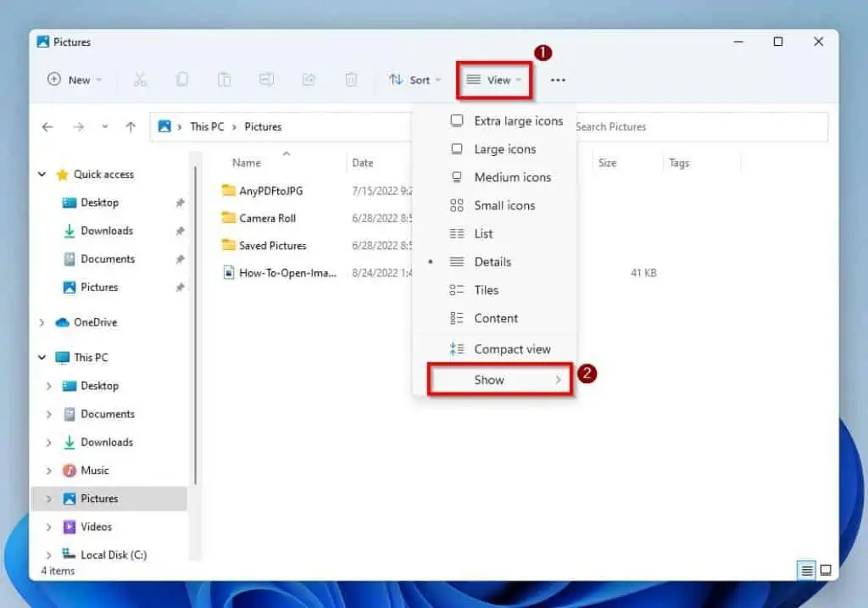This screenshot has height=608, width=868.
Task: Select Videos in navigation pane
Action: [96, 527]
